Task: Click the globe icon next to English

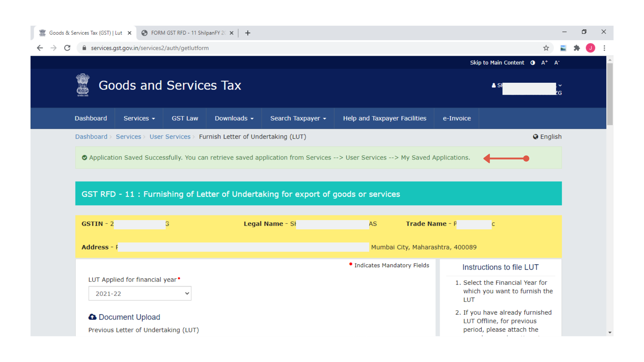Action: tap(536, 137)
